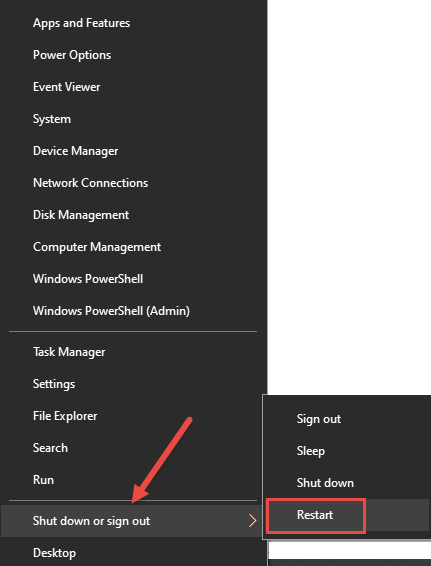Open Computer Management
The image size is (431, 566).
(x=134, y=247)
